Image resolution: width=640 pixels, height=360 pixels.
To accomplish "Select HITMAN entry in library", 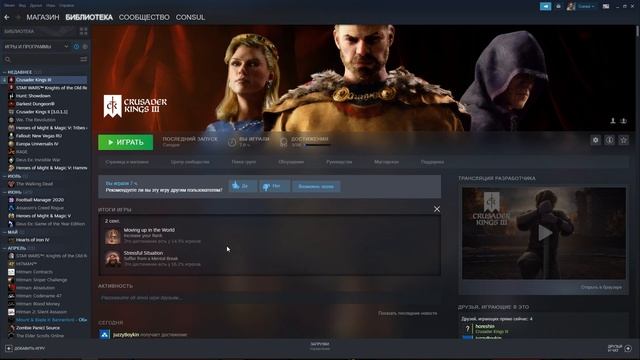I will click(x=26, y=264).
